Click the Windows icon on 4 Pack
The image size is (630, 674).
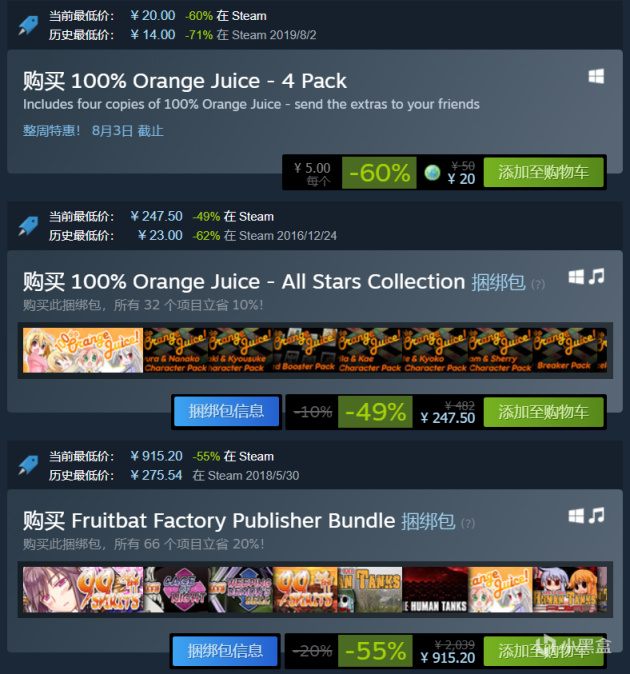tap(596, 77)
